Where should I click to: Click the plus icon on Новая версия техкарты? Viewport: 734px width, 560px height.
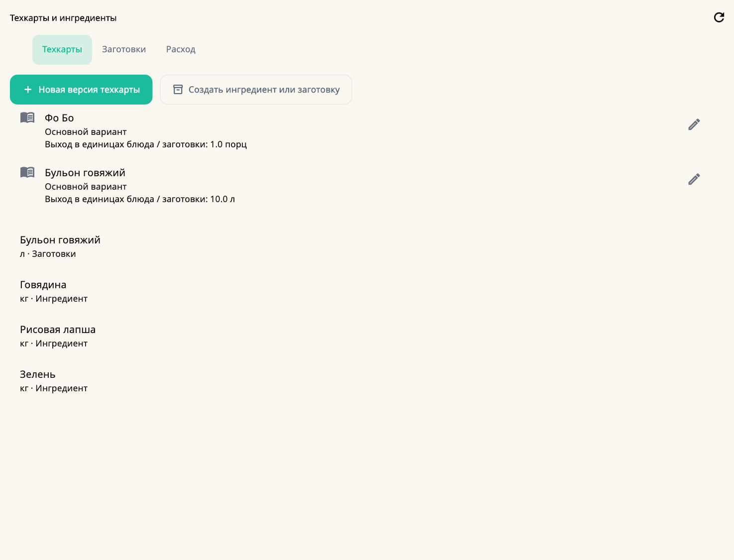click(28, 90)
